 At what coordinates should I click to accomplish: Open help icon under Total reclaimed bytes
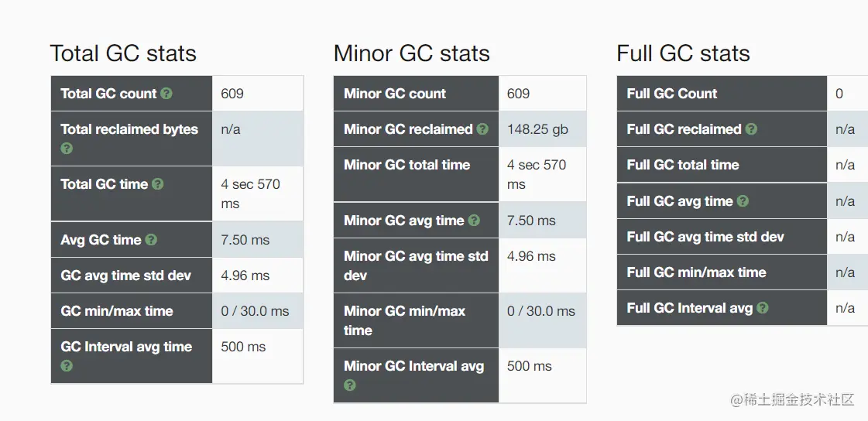67,148
